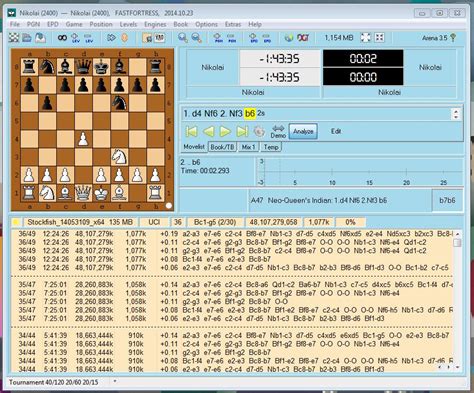This screenshot has width=474, height=393.
Task: Click the globe internet icon
Action: [x=289, y=38]
